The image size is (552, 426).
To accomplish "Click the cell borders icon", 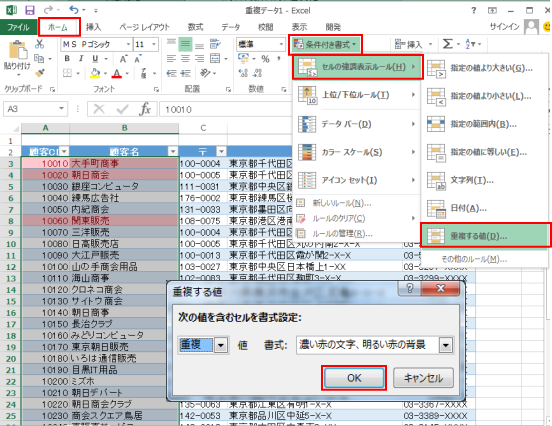I will tap(67, 73).
